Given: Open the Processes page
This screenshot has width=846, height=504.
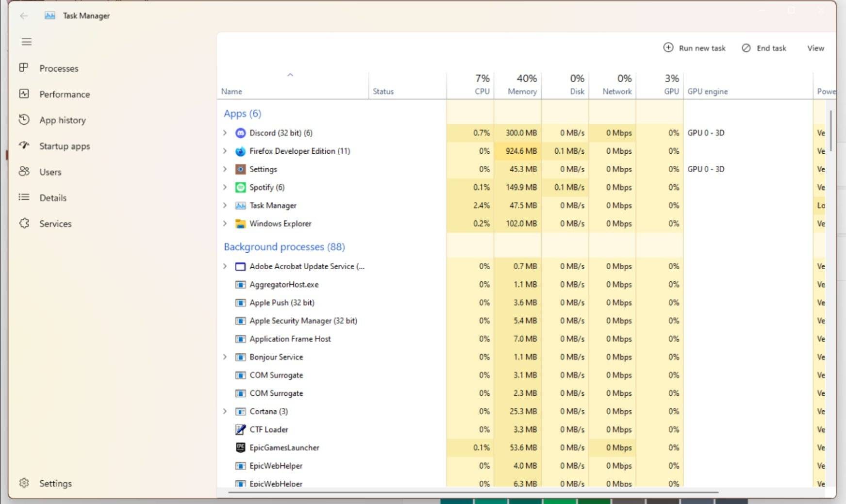Looking at the screenshot, I should (59, 68).
